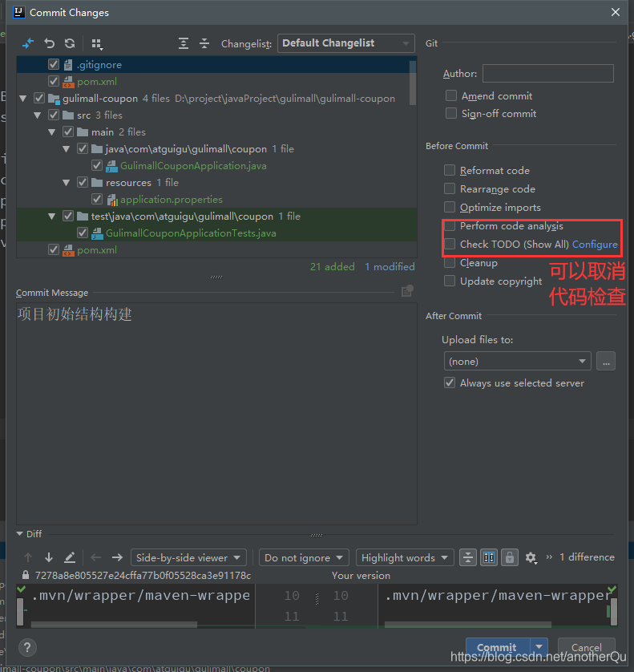Click the 1 modified link

pyautogui.click(x=390, y=266)
